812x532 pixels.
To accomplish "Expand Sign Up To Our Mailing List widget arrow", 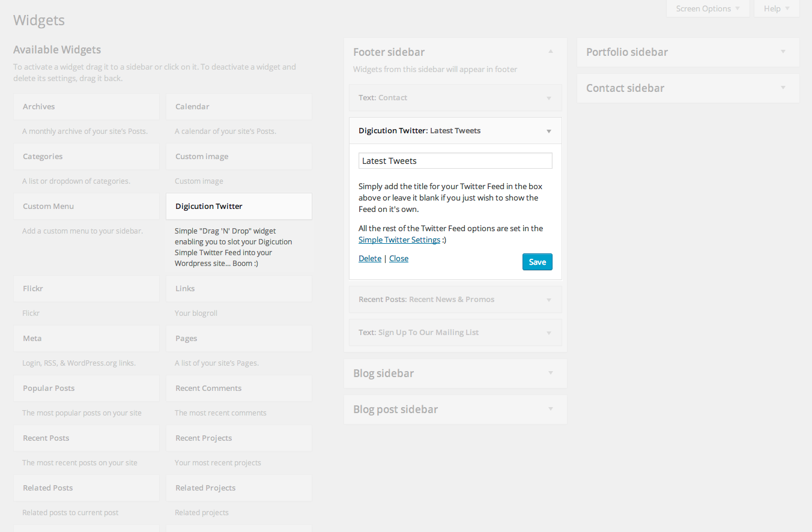I will coord(548,333).
